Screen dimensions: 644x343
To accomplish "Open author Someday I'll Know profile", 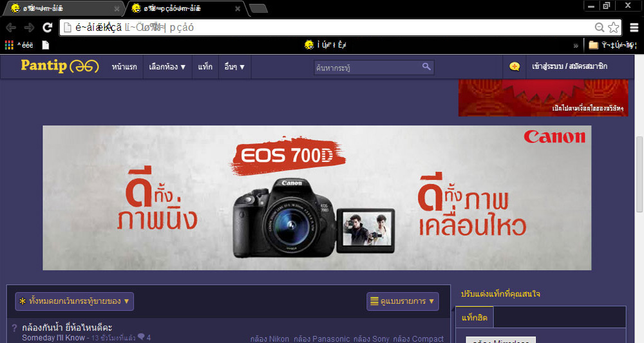I will (53, 338).
